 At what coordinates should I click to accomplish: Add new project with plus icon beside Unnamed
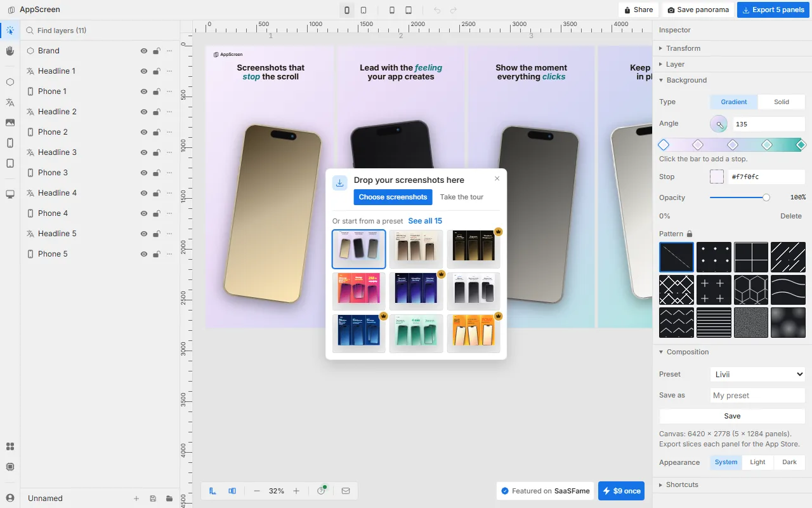(x=136, y=498)
